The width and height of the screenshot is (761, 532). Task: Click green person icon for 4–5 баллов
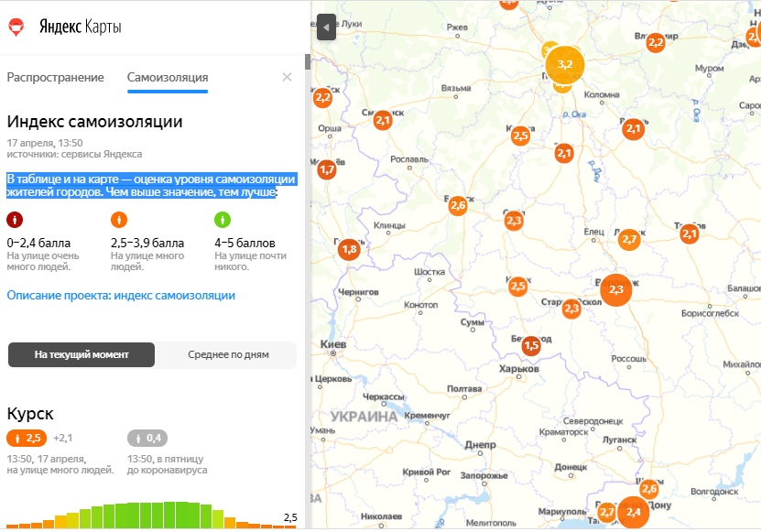coord(223,220)
